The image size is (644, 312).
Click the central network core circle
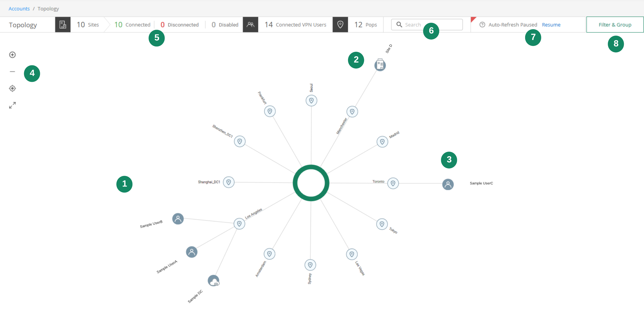tap(311, 183)
